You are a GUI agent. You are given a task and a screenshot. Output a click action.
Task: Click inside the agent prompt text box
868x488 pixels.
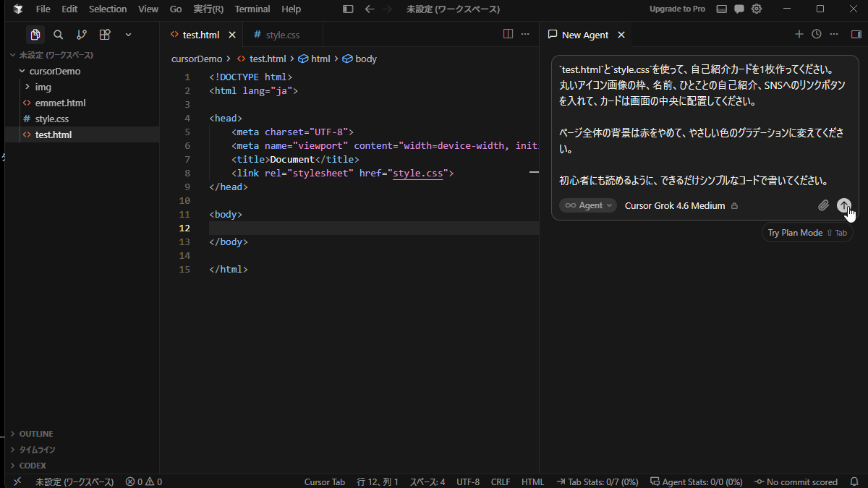pyautogui.click(x=703, y=126)
